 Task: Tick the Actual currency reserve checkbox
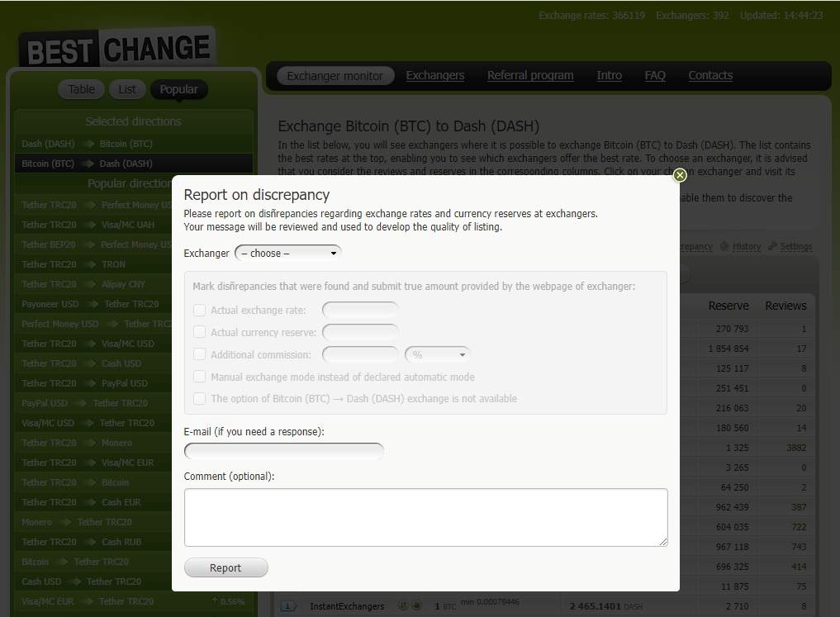pyautogui.click(x=199, y=332)
